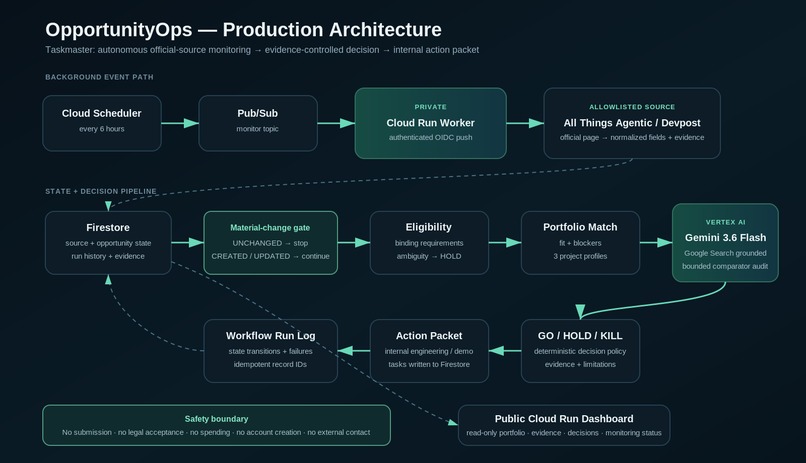Screen dimensions: 806x463
Task: Click the "ALLOWLISTED SOURCE" tag
Action: tap(632, 107)
